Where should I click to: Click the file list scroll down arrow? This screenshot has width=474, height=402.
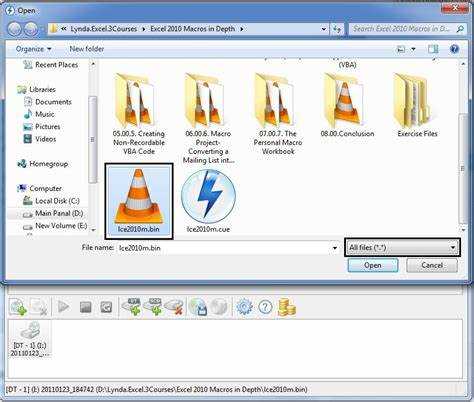463,230
